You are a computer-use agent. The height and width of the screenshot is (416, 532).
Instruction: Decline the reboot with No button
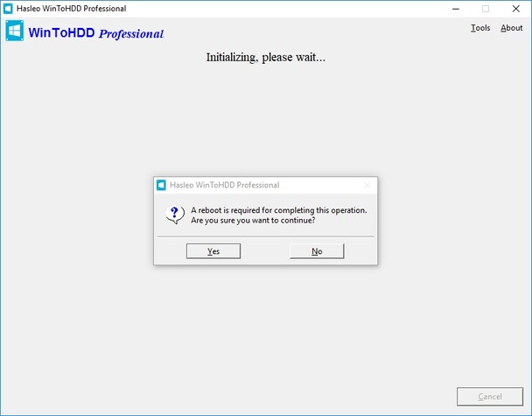click(x=317, y=251)
